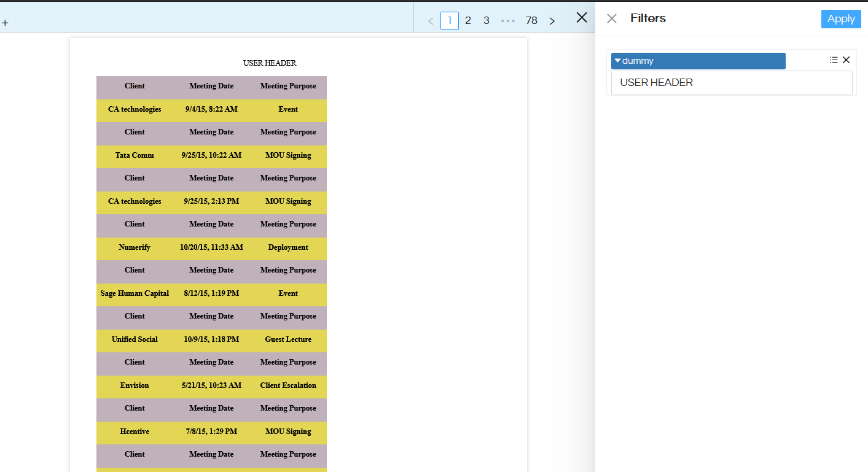Remove the dummy filter via its X icon
The width and height of the screenshot is (868, 472).
pyautogui.click(x=846, y=60)
